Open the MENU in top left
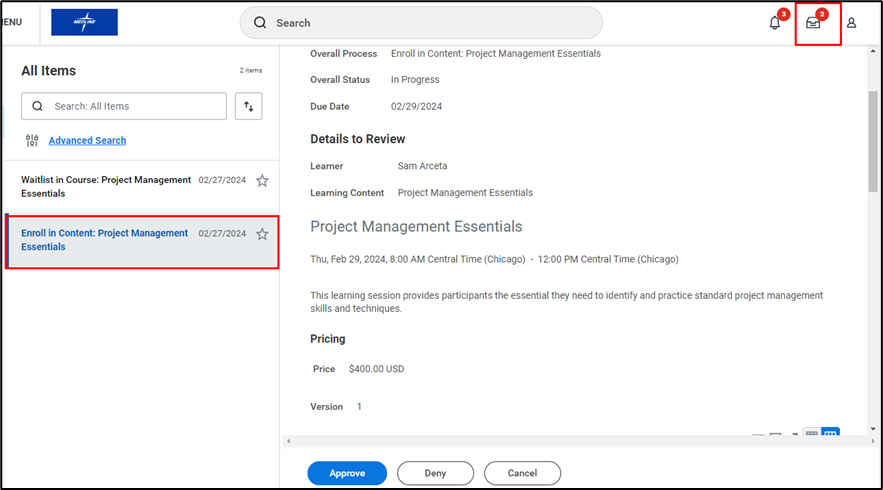This screenshot has width=883, height=490. (x=12, y=22)
